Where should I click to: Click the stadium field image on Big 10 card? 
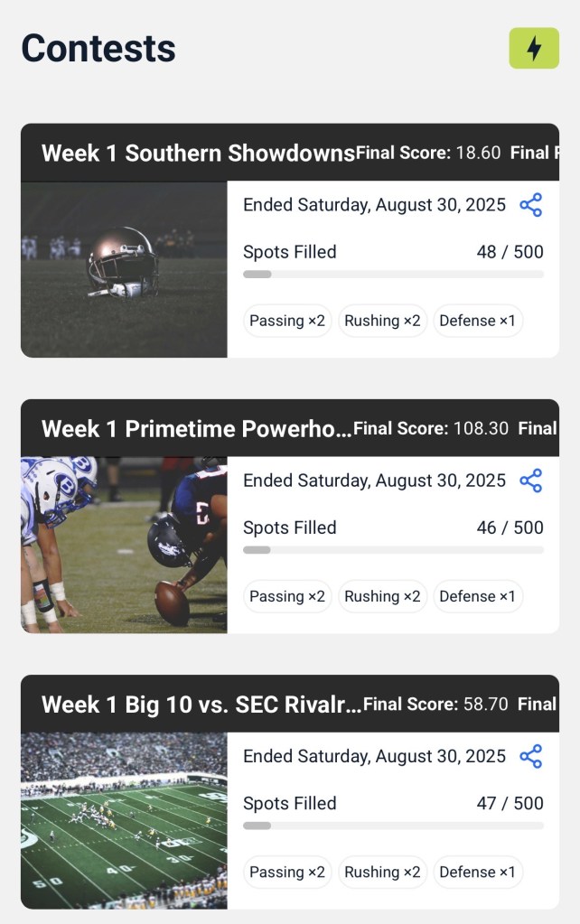coord(123,819)
